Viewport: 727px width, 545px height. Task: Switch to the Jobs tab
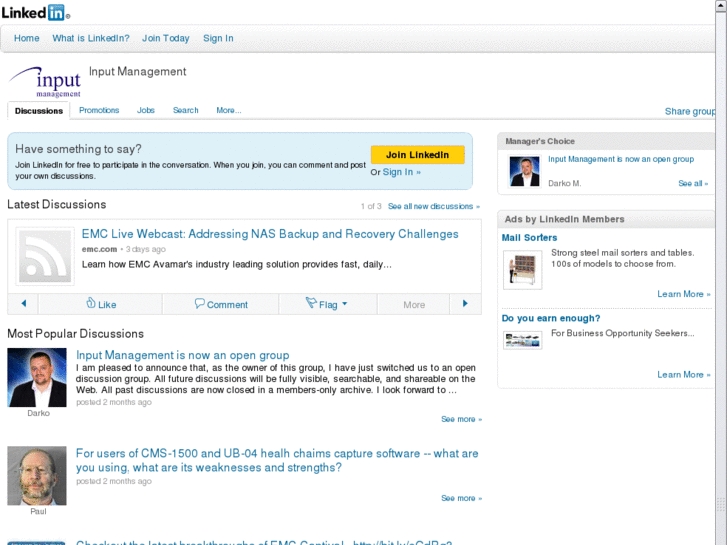(x=146, y=110)
